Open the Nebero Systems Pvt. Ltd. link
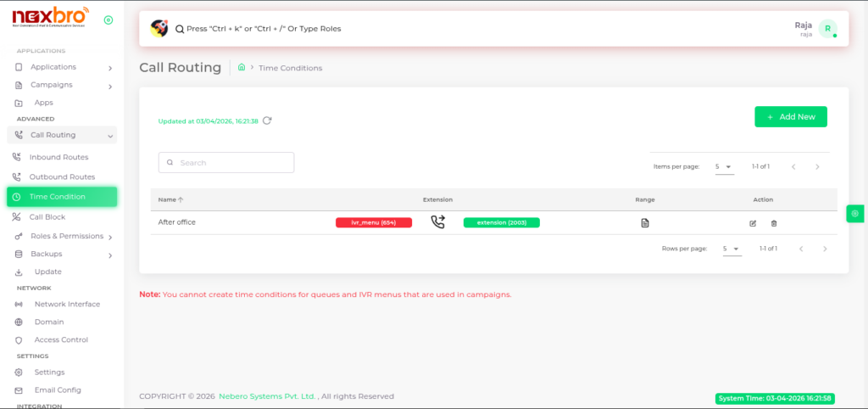Viewport: 868px width, 409px height. 266,396
